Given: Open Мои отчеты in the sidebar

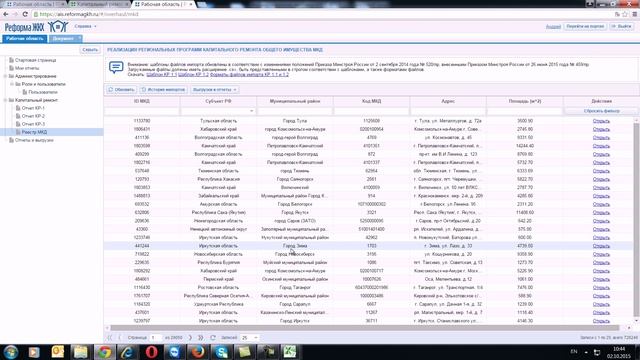Looking at the screenshot, I should pyautogui.click(x=27, y=68).
